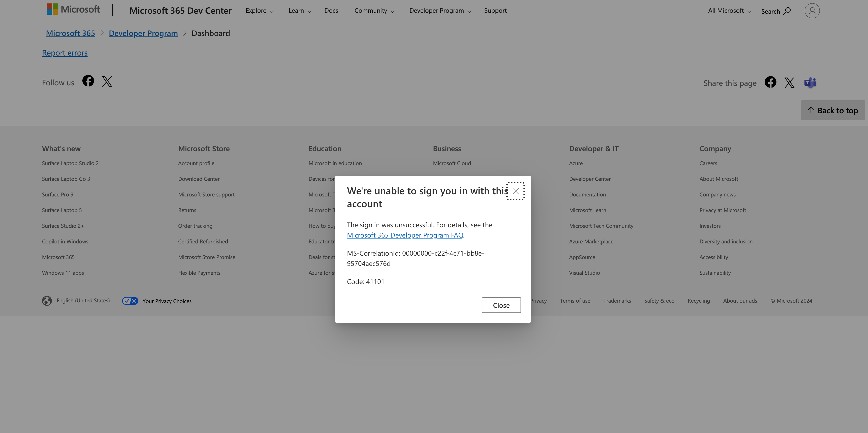
Task: Open Surface Laptop Go 3 link
Action: [66, 179]
